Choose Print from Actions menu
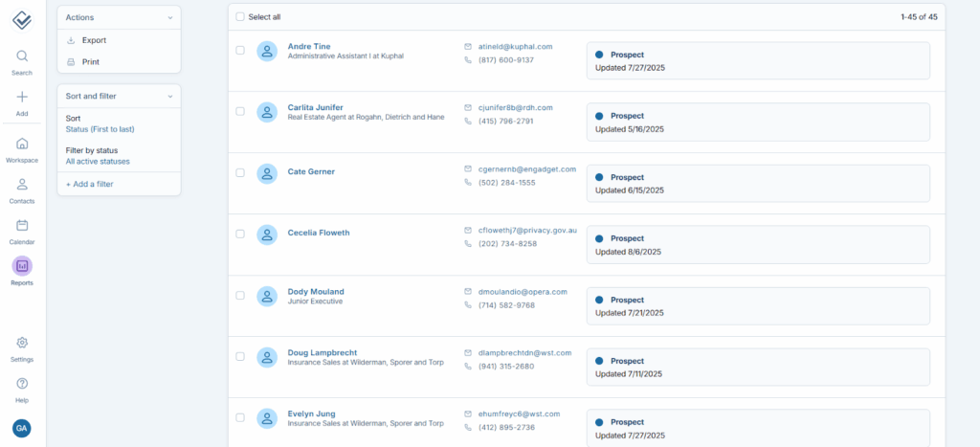This screenshot has width=980, height=447. 90,62
